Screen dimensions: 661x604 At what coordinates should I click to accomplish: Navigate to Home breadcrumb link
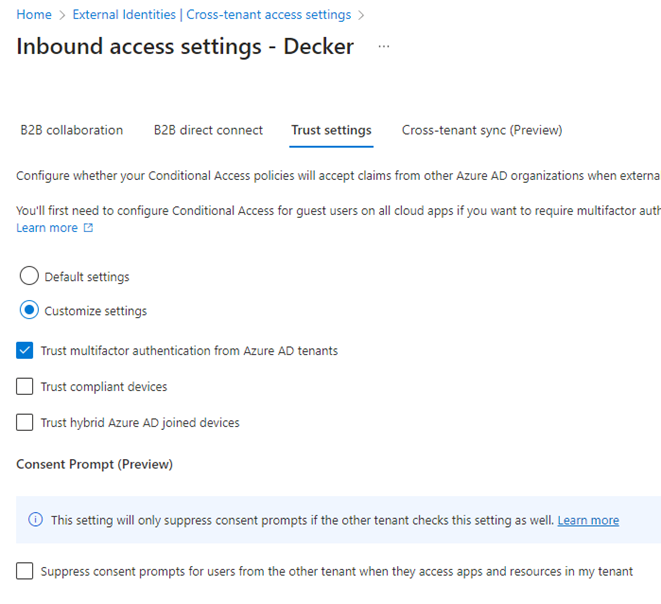tap(34, 15)
